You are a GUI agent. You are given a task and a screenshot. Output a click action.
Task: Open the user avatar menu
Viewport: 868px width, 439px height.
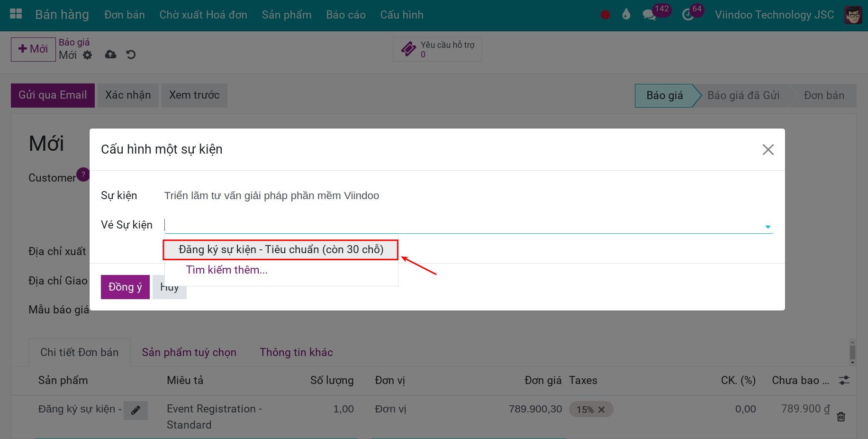tap(853, 15)
